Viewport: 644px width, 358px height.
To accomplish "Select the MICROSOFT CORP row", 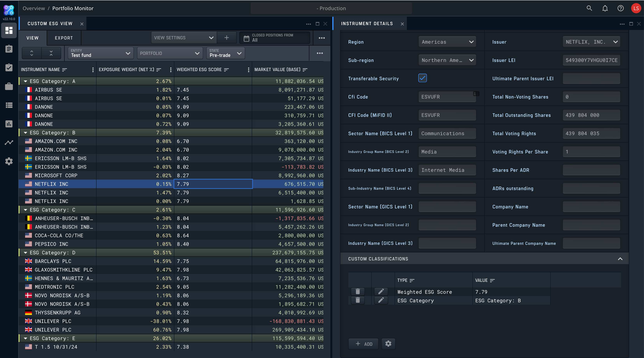I will (x=171, y=175).
